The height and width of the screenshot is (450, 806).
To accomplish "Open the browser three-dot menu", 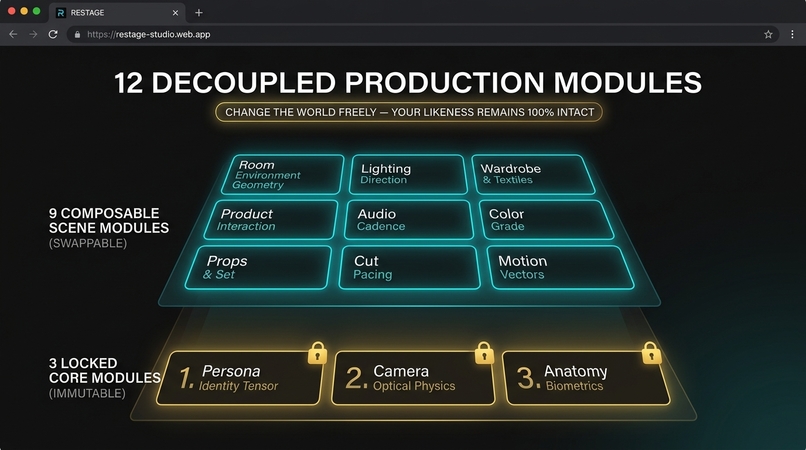I will pyautogui.click(x=792, y=34).
